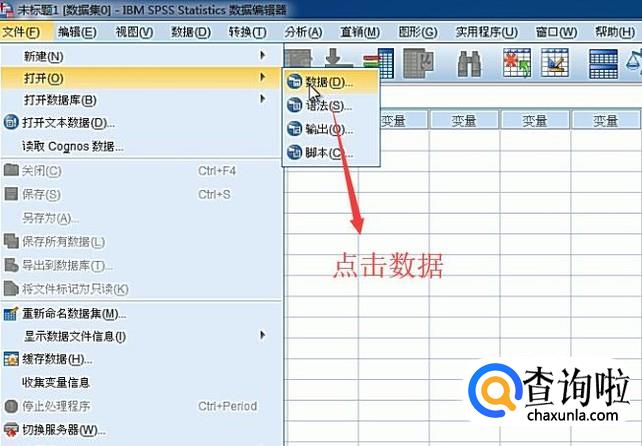Click the Ctrl+F4 shortcut text for 关闭

217,170
